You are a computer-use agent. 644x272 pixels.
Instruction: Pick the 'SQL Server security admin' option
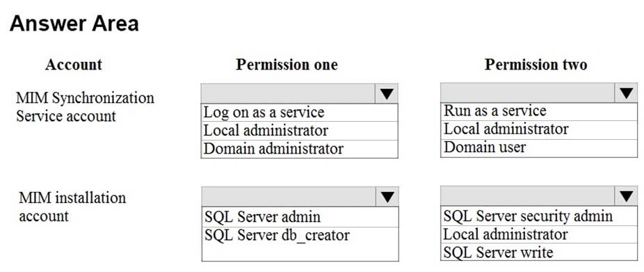[x=539, y=216]
